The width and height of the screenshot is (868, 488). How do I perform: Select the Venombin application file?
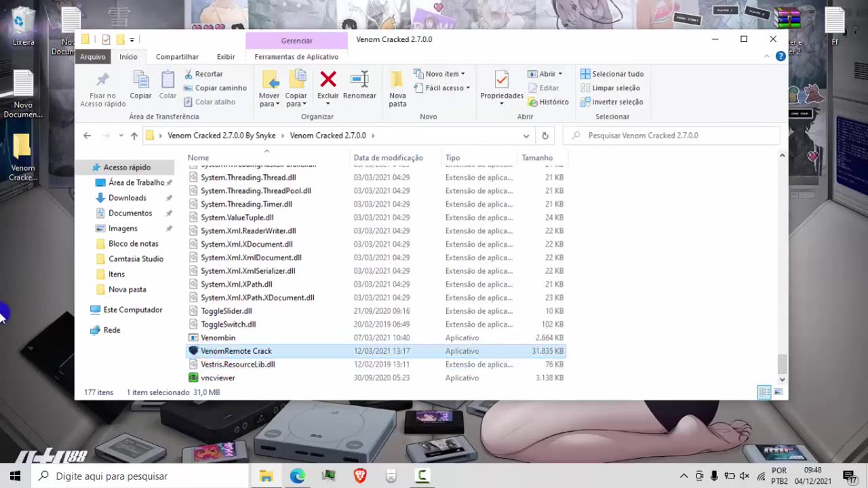coord(376,338)
